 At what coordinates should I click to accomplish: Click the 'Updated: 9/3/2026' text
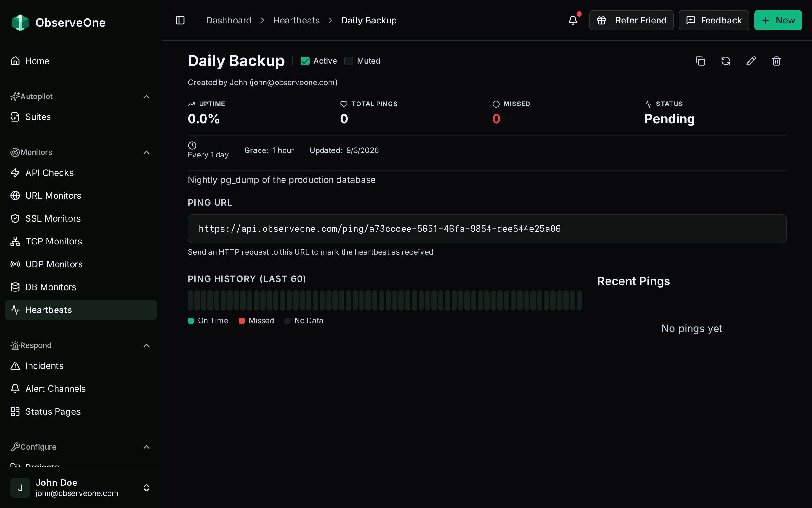click(x=344, y=150)
